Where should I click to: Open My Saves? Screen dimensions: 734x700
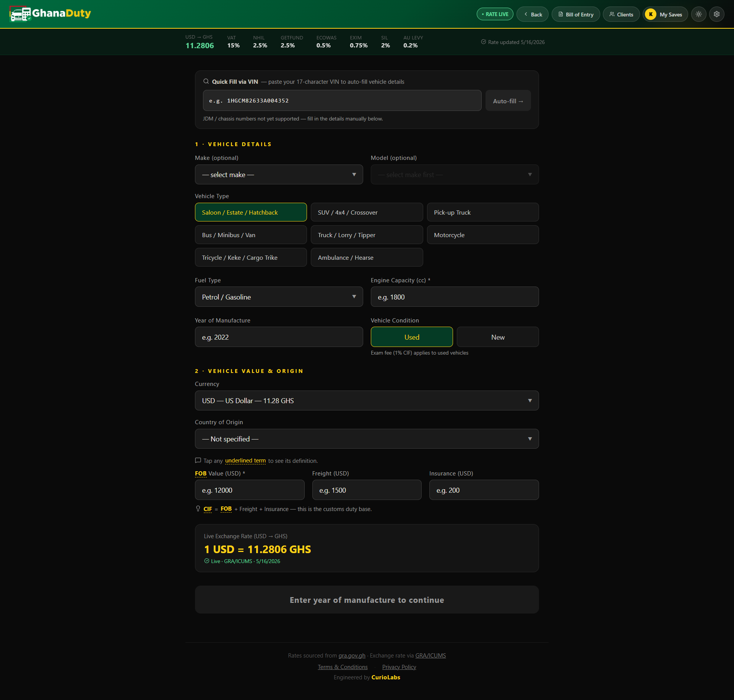pyautogui.click(x=665, y=14)
